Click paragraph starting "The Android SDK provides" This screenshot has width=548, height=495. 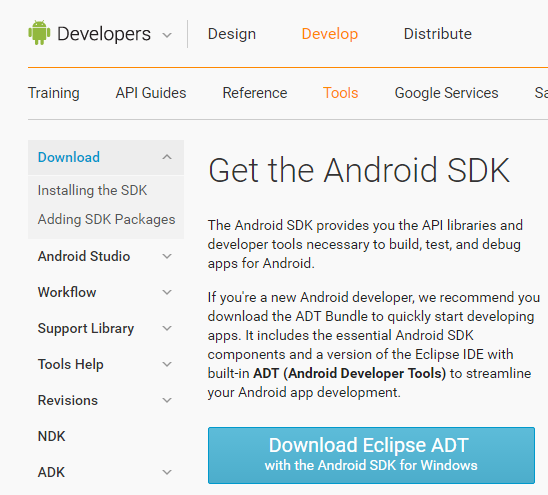(x=365, y=244)
